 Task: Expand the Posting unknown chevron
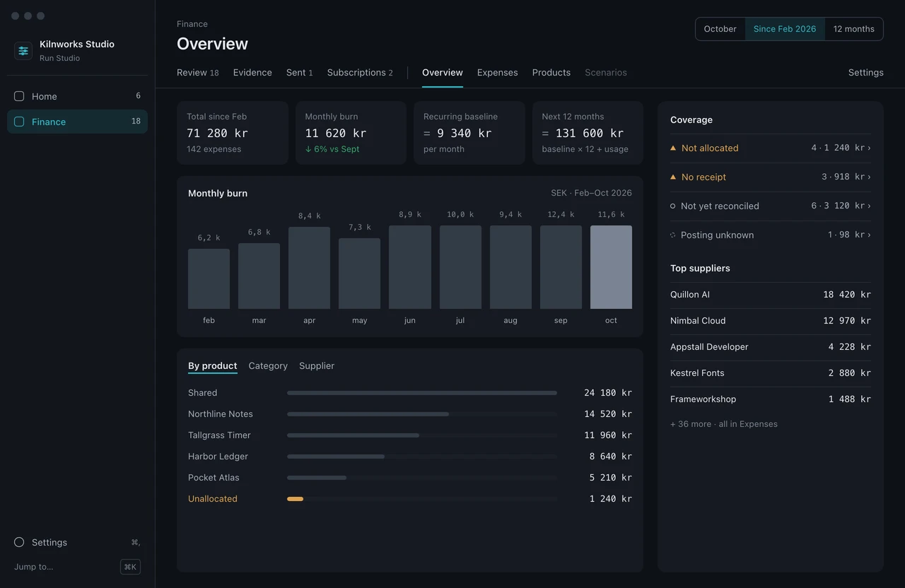(x=869, y=235)
